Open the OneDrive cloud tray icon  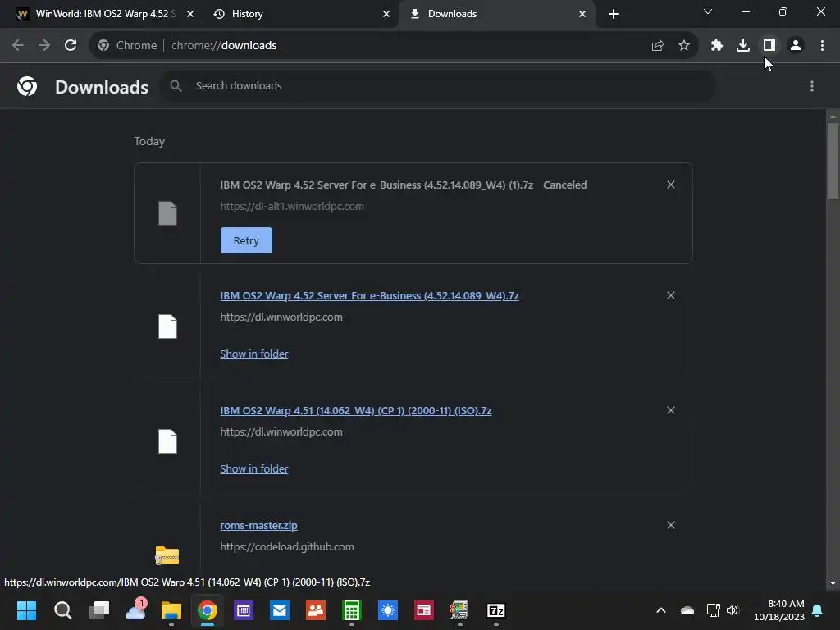click(687, 610)
